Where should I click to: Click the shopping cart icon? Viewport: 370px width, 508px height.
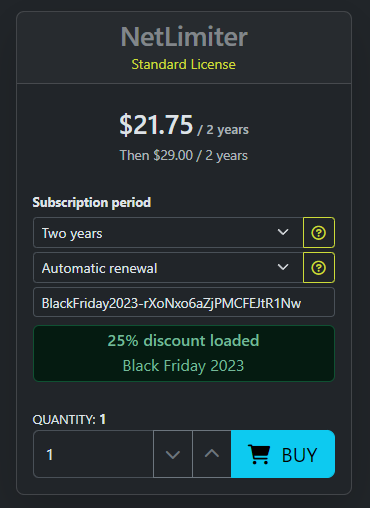point(258,454)
